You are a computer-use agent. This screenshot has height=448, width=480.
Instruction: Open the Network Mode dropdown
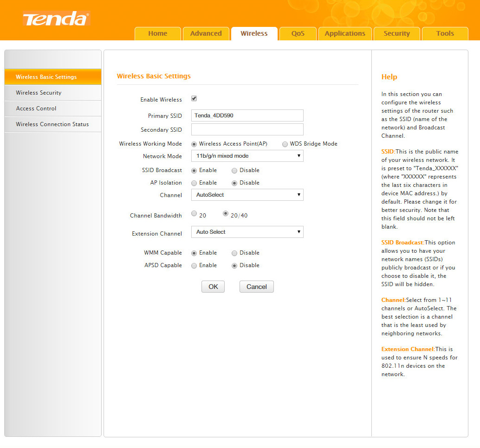tap(247, 156)
